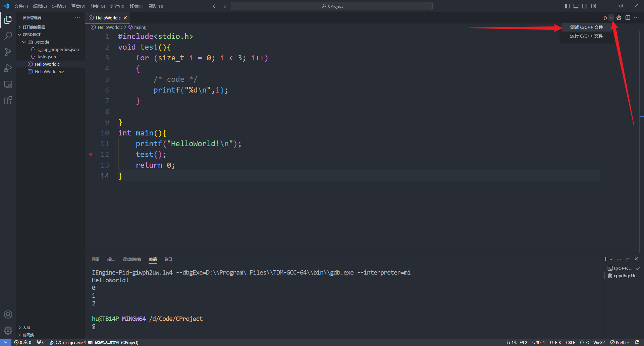Open explorer Views and More Actions ellipsis
Viewport: 644px width, 346px height.
(x=77, y=18)
